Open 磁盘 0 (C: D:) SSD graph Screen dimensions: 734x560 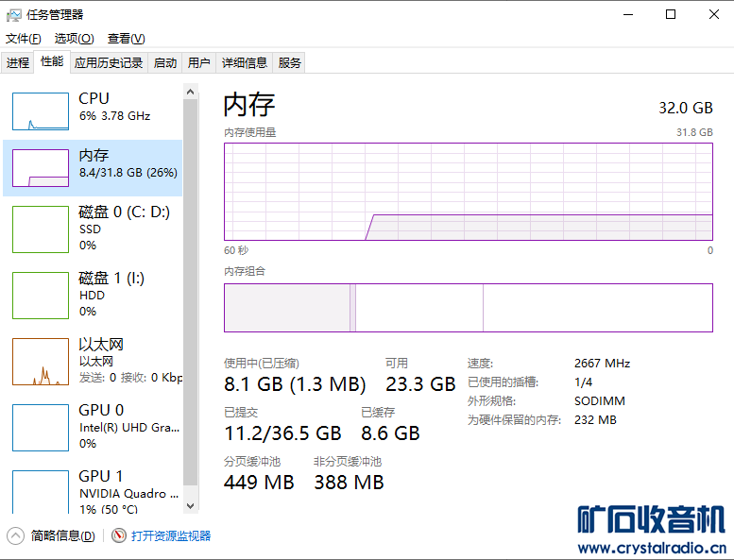(x=41, y=229)
